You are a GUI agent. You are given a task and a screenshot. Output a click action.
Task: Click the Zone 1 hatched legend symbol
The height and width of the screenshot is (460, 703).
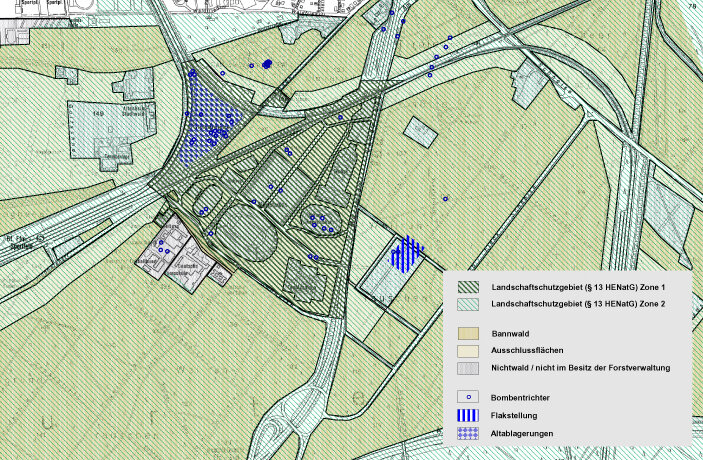pyautogui.click(x=464, y=285)
